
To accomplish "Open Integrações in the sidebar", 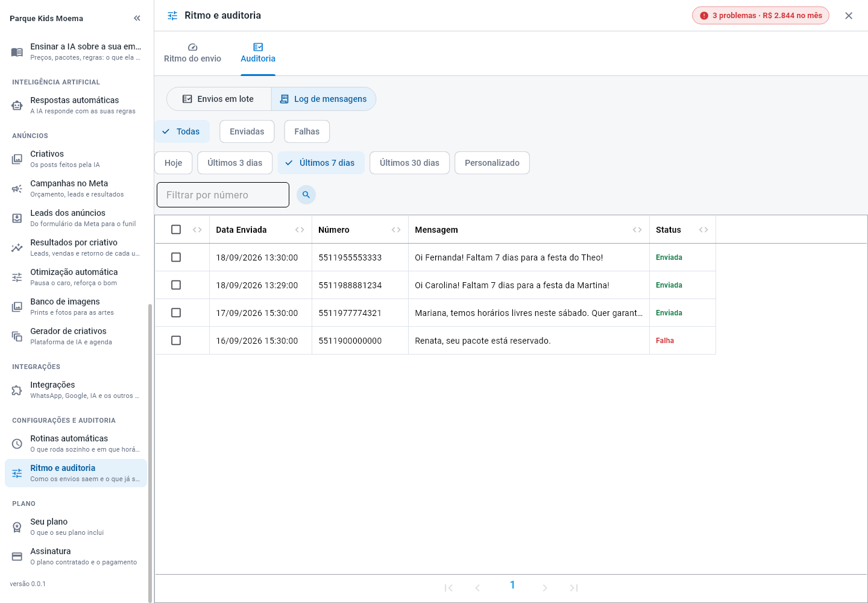I will click(76, 390).
